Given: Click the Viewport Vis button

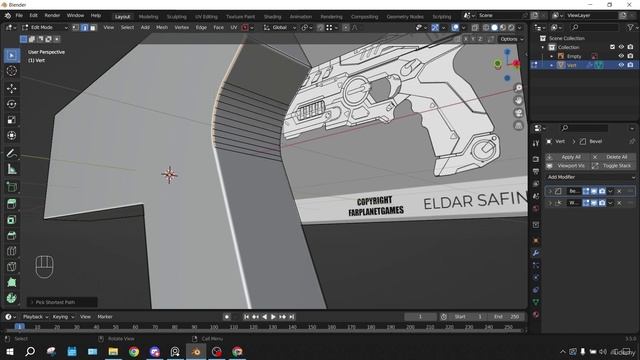Looking at the screenshot, I should click(x=567, y=166).
